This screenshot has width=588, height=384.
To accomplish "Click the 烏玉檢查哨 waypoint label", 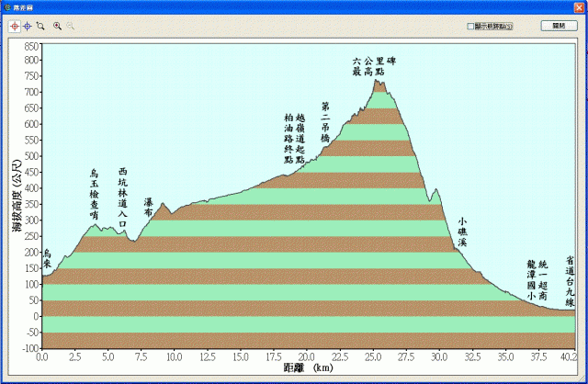I will pos(94,195).
